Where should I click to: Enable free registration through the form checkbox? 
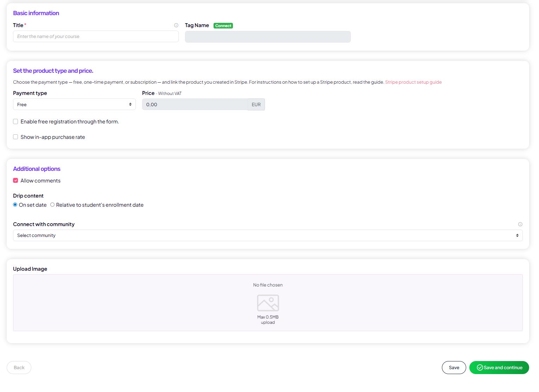pyautogui.click(x=15, y=122)
